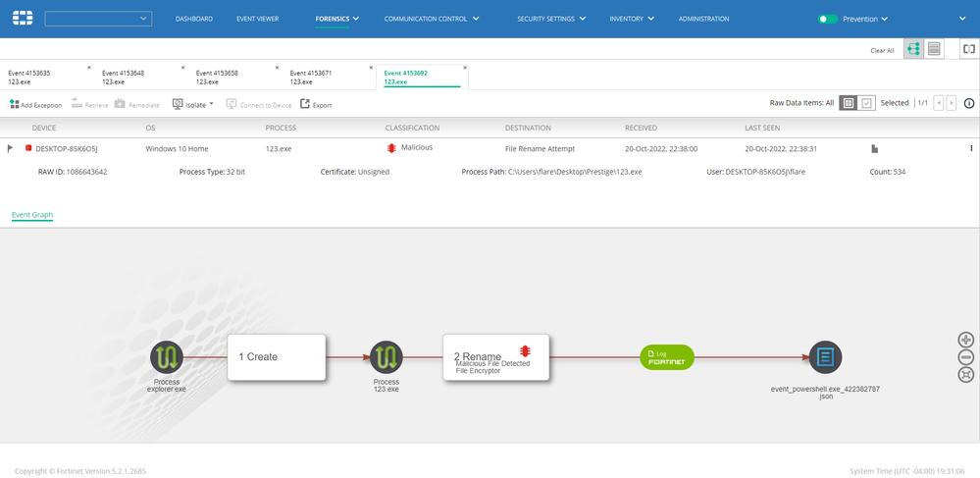Open the Isolate dropdown
The image size is (980, 478).
[x=192, y=104]
